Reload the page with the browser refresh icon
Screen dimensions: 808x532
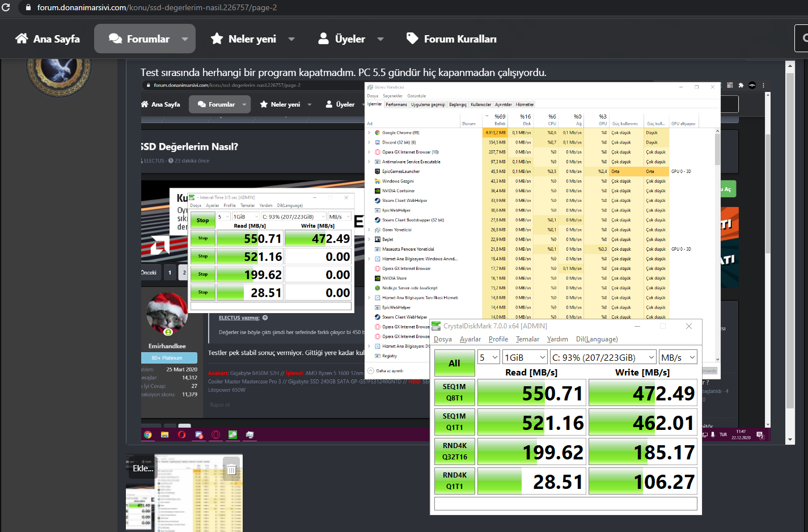tap(6, 8)
